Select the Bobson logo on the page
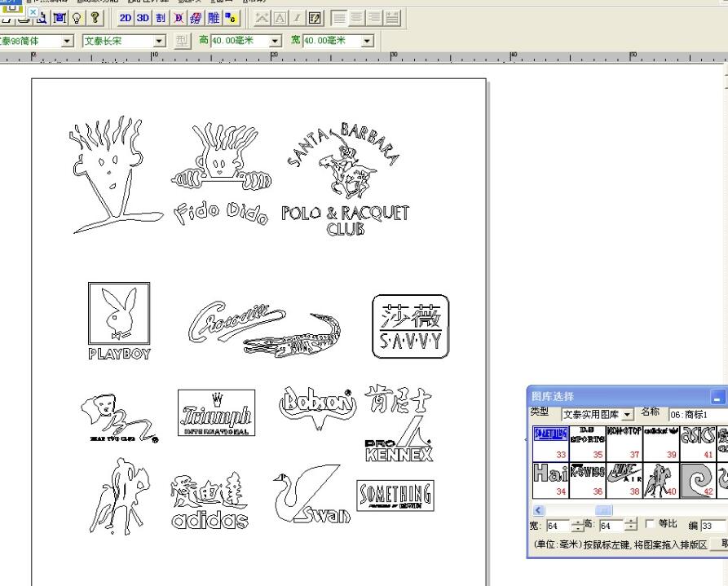Image resolution: width=728 pixels, height=586 pixels. click(x=318, y=408)
